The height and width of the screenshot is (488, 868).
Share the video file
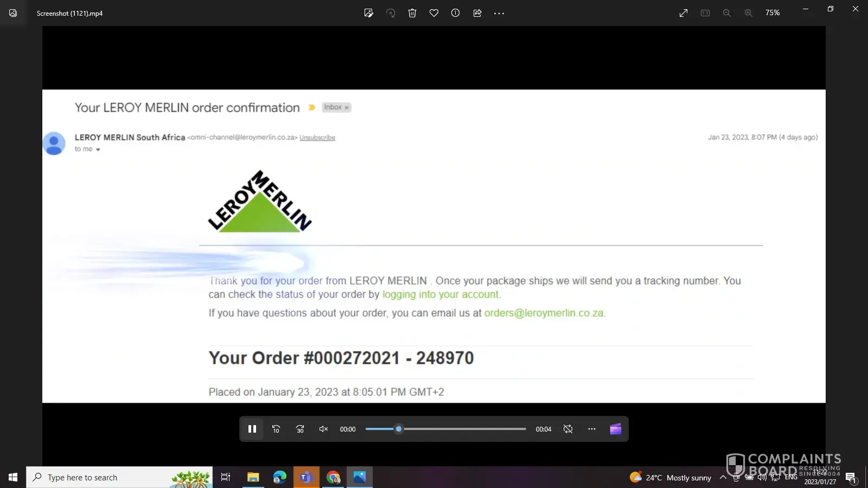pos(477,13)
